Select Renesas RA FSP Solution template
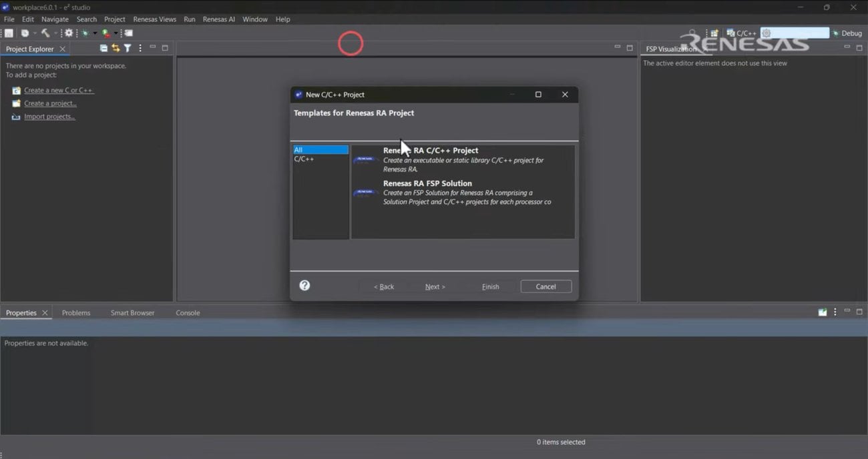868x459 pixels. tap(463, 192)
